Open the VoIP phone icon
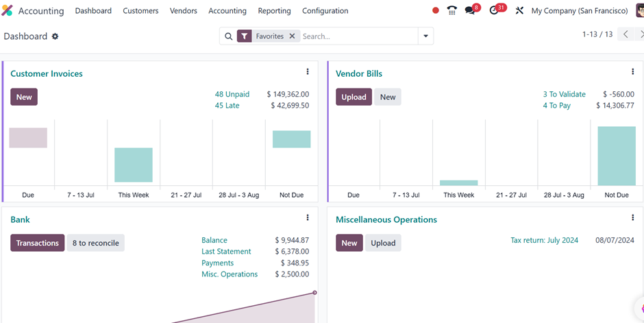Image resolution: width=644 pixels, height=323 pixels. coord(452,11)
